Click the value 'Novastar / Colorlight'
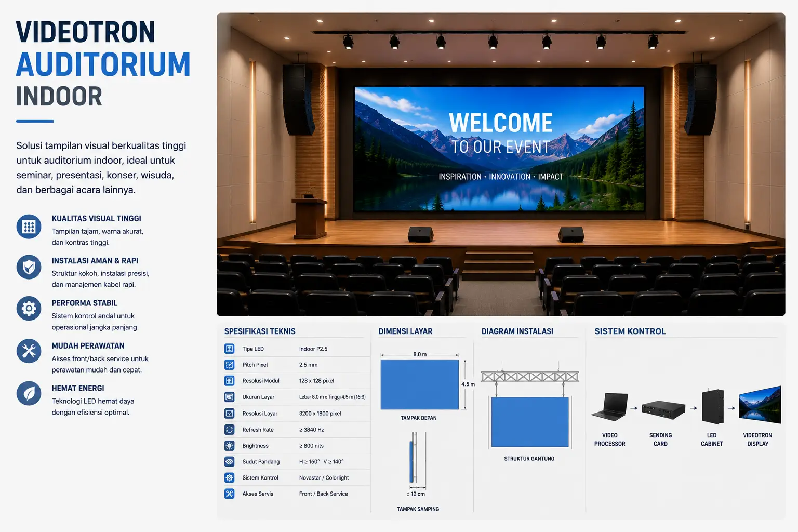This screenshot has width=798, height=532. [324, 477]
